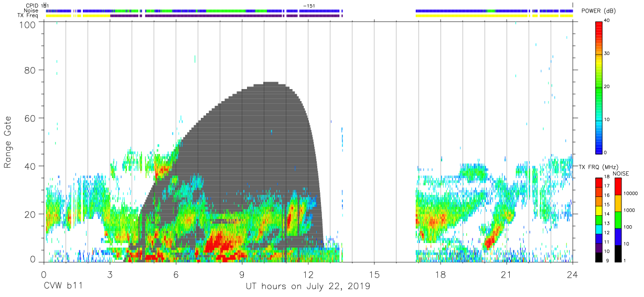
Task: Click the CPID row label
Action: pyautogui.click(x=33, y=5)
